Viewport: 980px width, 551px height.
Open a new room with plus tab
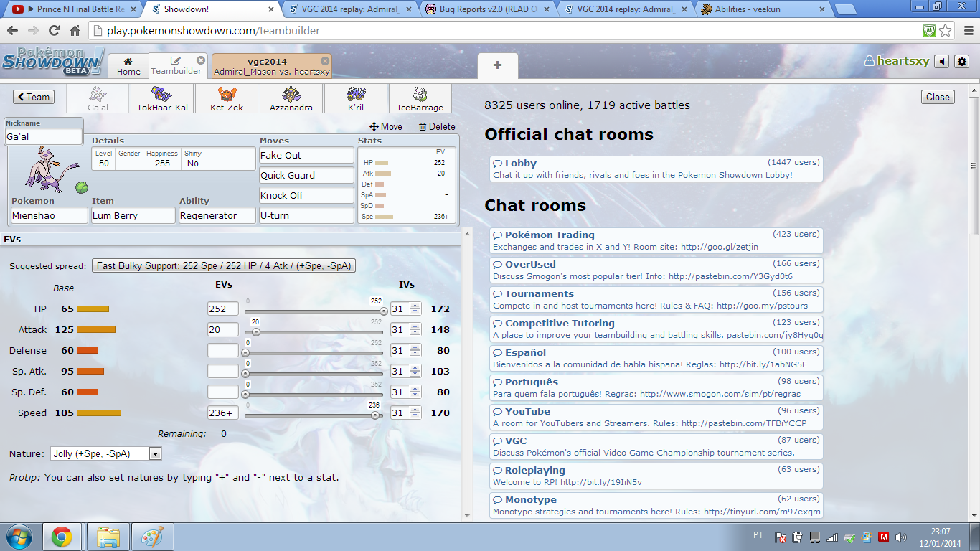(497, 65)
